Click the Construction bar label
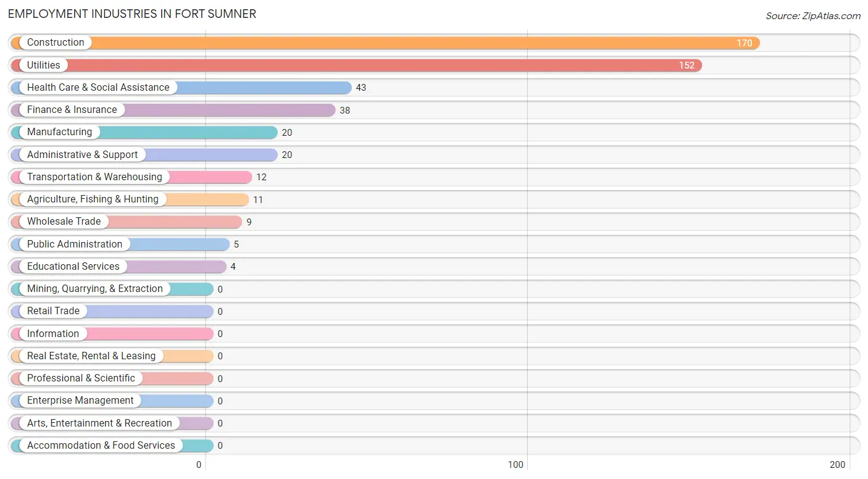Image resolution: width=868 pixels, height=479 pixels. click(56, 43)
